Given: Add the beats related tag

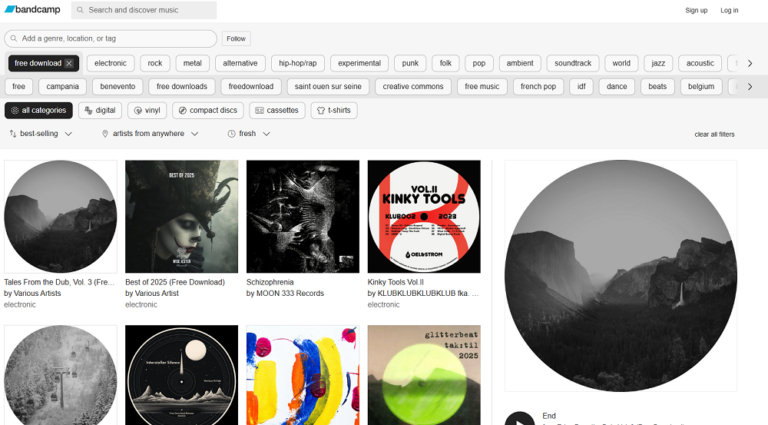Looking at the screenshot, I should pos(657,87).
